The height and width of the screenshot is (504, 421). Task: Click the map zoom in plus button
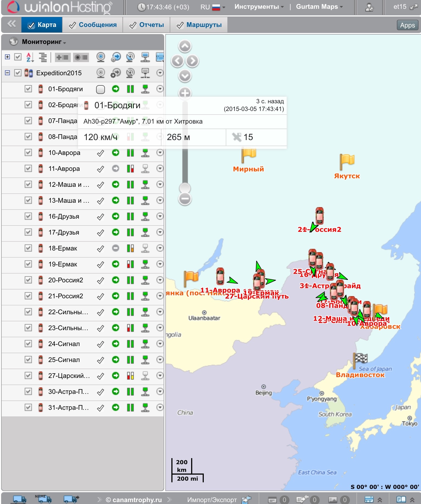click(185, 93)
